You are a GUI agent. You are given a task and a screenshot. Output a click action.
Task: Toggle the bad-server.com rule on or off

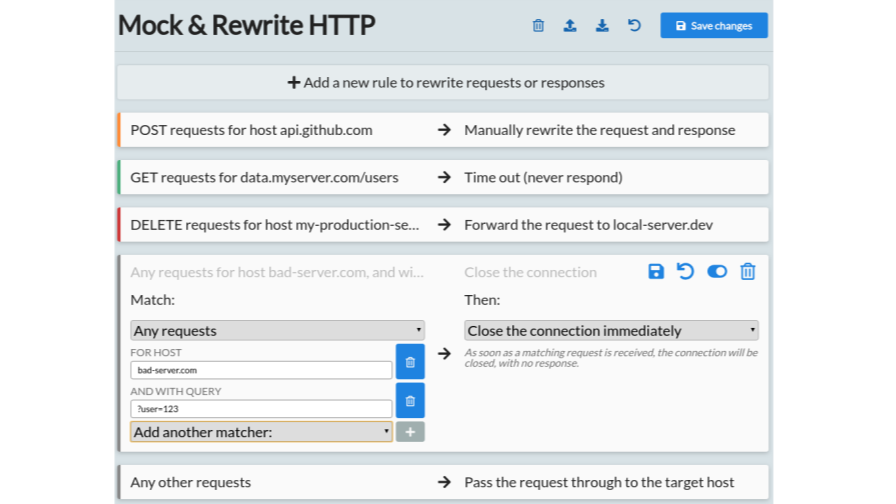(717, 271)
